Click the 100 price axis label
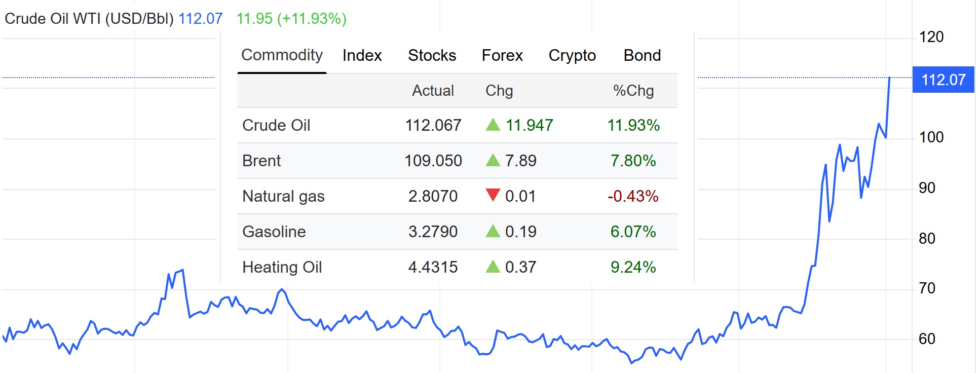The image size is (980, 373). pos(931,137)
